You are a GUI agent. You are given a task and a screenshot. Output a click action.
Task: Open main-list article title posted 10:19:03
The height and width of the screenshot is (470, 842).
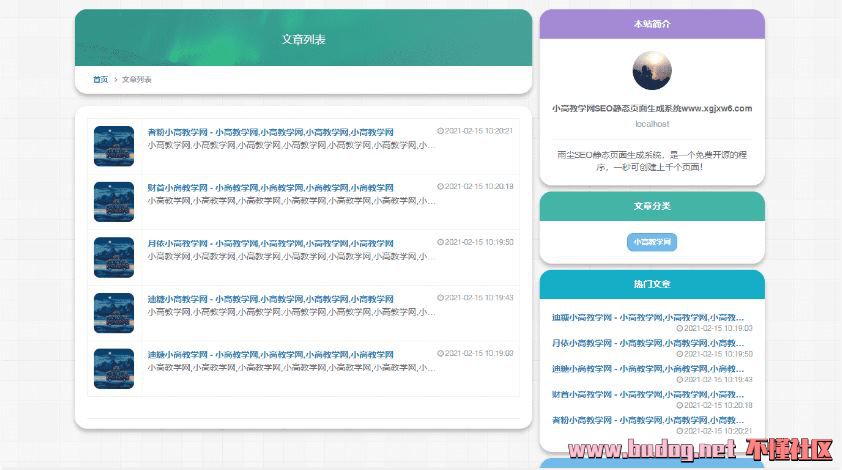pyautogui.click(x=271, y=355)
